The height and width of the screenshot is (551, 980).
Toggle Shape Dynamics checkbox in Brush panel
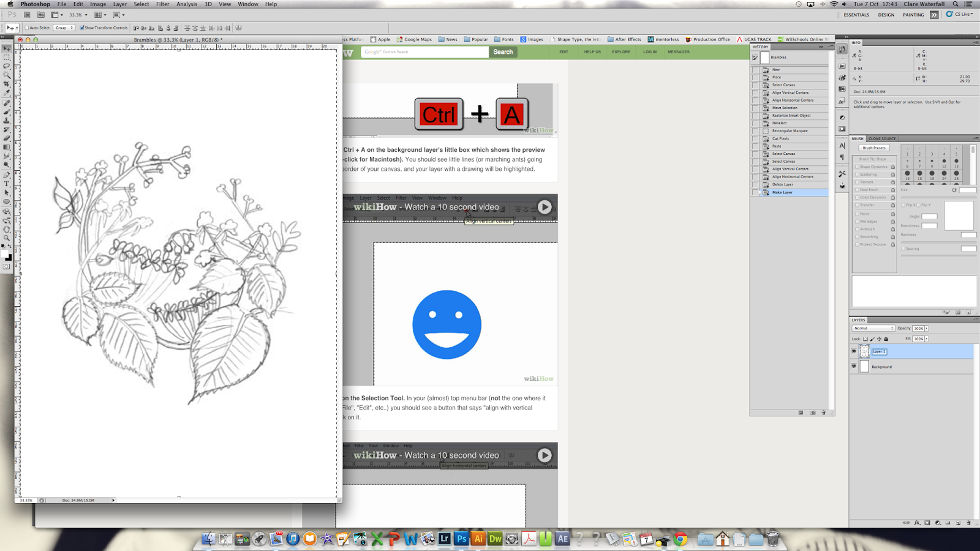(856, 167)
